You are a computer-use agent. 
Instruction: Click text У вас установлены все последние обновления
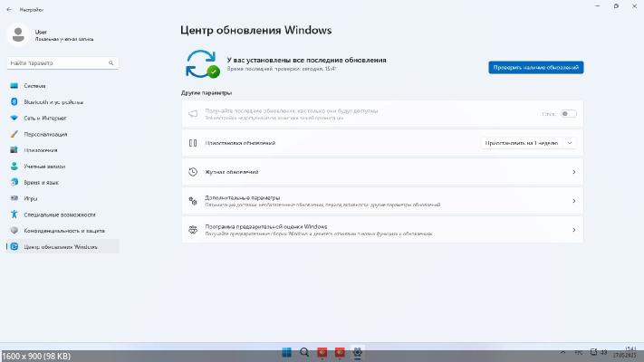(x=307, y=60)
